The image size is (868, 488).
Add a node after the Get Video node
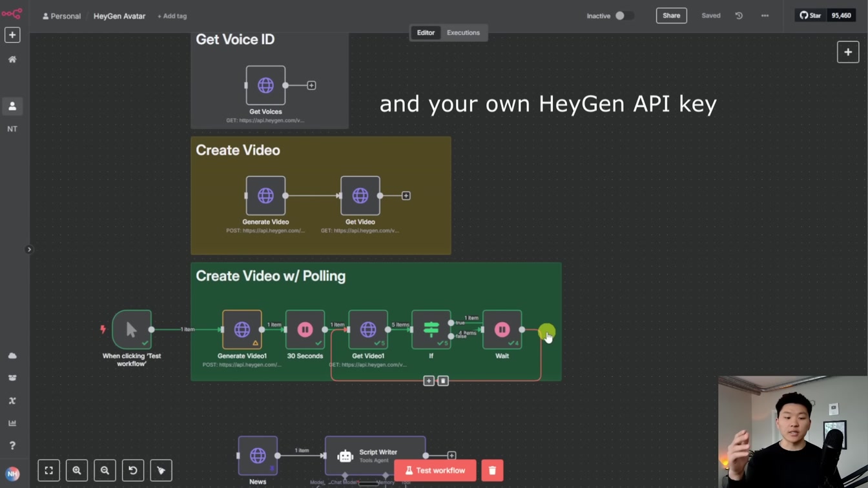pos(406,196)
